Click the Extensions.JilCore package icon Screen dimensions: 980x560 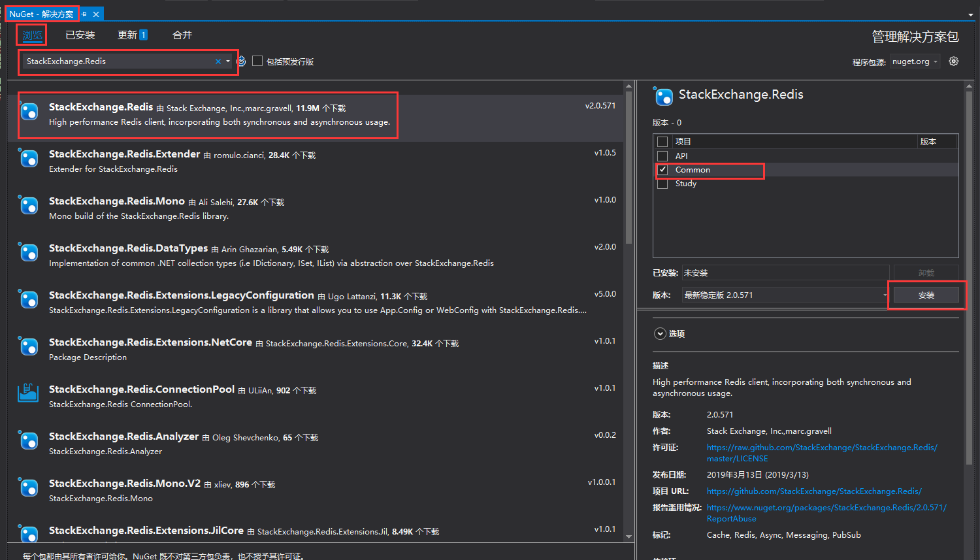pyautogui.click(x=28, y=533)
